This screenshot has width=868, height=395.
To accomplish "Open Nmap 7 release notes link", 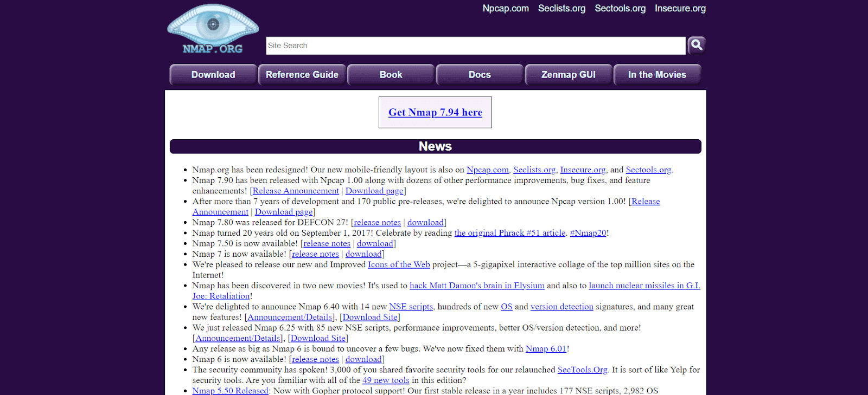I will (x=315, y=254).
